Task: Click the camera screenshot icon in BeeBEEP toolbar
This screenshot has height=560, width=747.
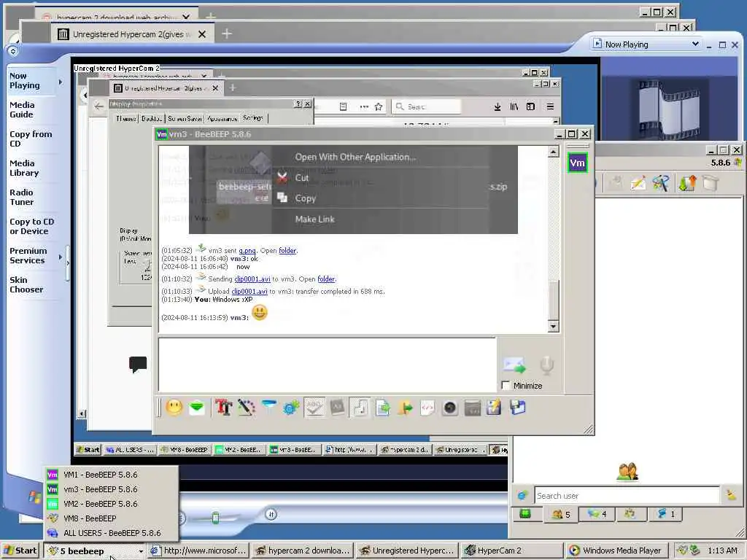Action: (x=449, y=408)
